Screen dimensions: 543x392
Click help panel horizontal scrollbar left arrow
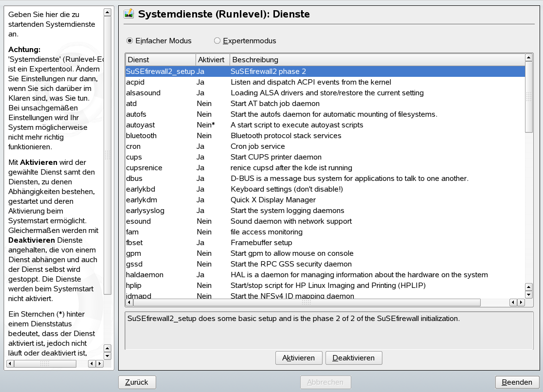pyautogui.click(x=10, y=363)
